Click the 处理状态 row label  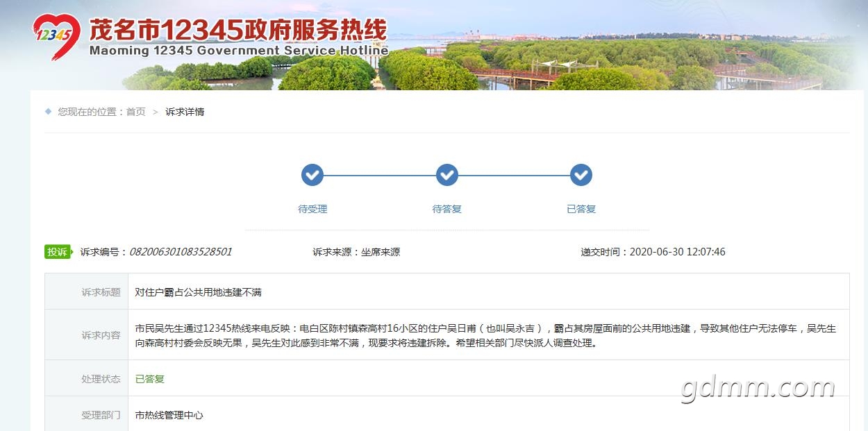pyautogui.click(x=101, y=379)
